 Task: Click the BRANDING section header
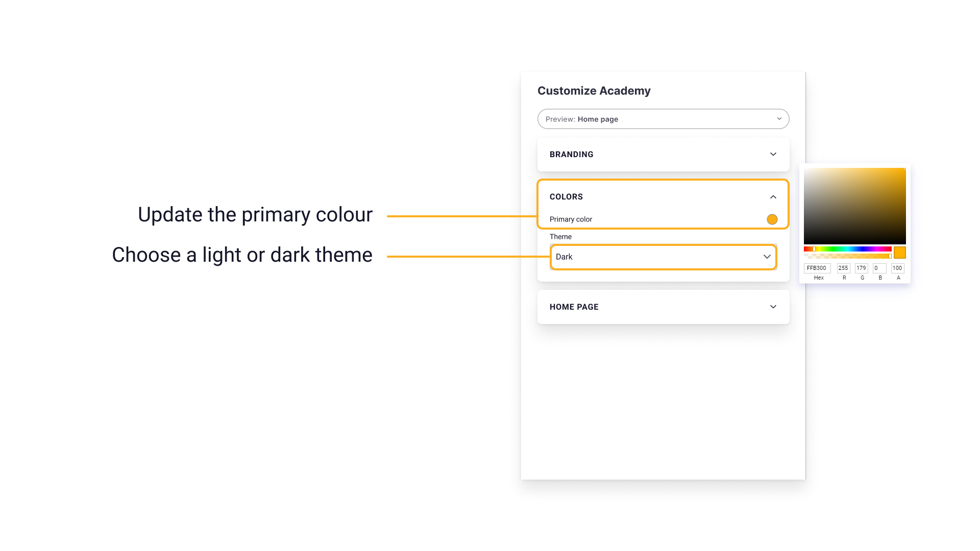[x=572, y=155]
